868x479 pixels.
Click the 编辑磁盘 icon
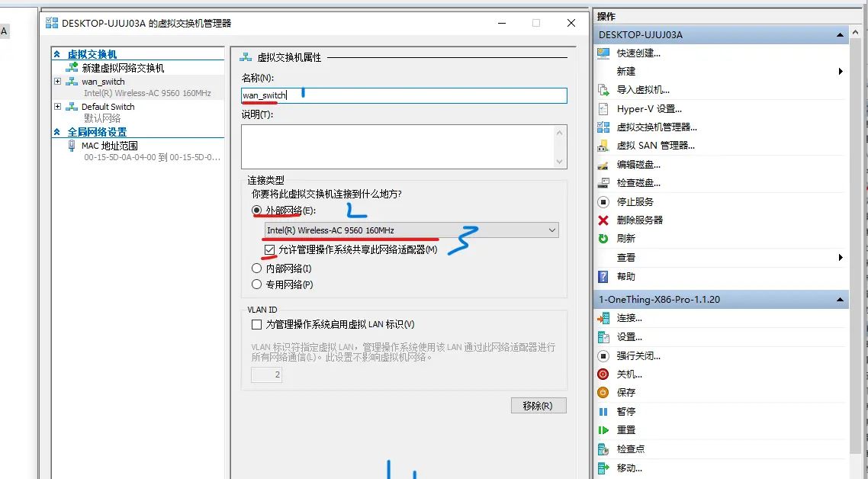(x=603, y=165)
